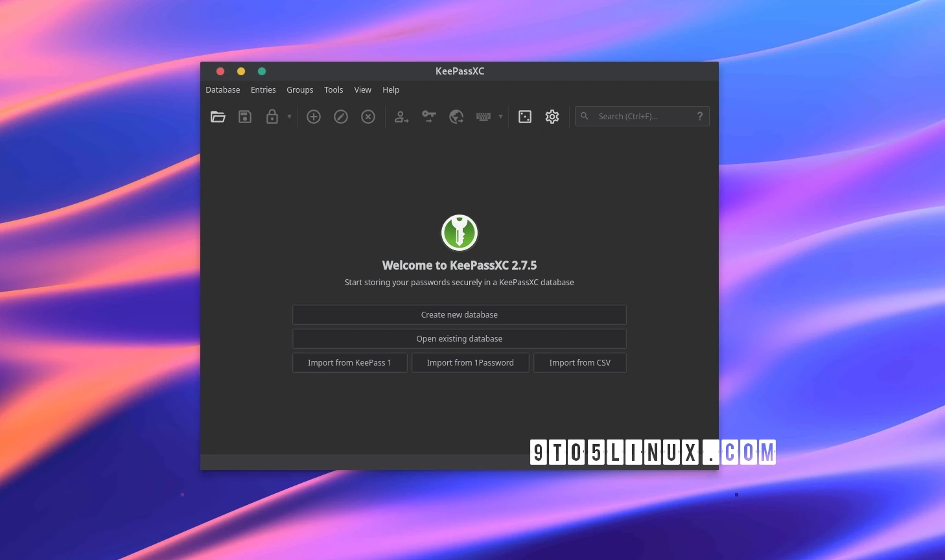Click the Auto-Type keyboard icon
Screen dimensions: 945x560
[484, 117]
